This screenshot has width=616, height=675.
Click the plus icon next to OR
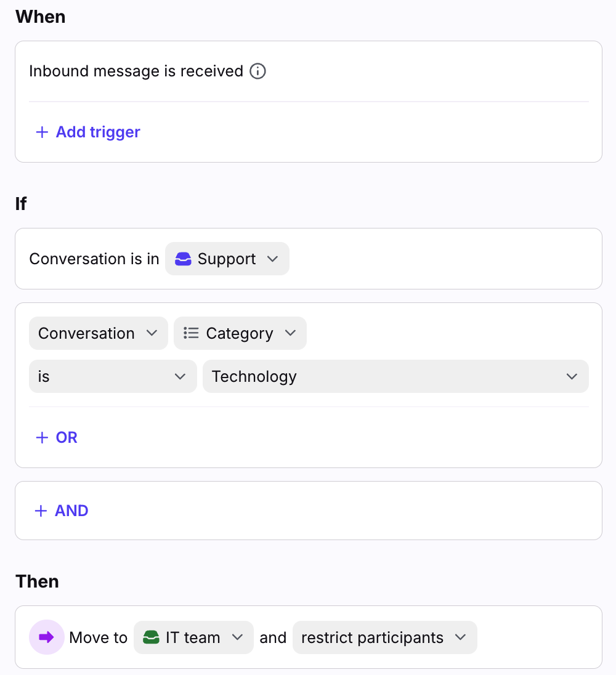(x=42, y=438)
